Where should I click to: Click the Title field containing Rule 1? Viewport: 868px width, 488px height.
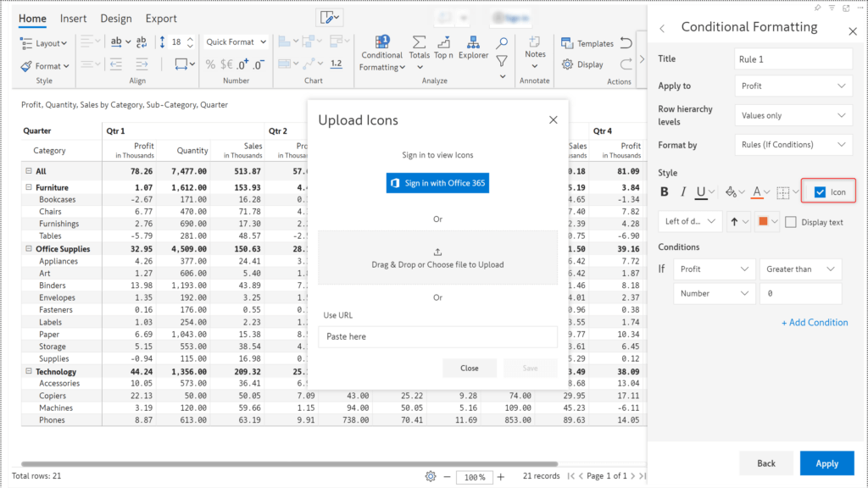click(793, 59)
